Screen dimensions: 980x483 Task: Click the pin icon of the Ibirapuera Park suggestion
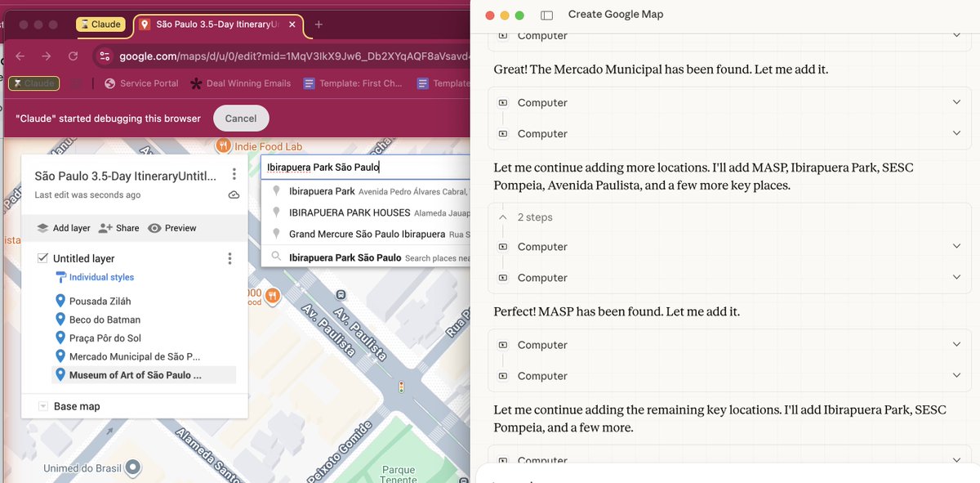click(x=276, y=191)
